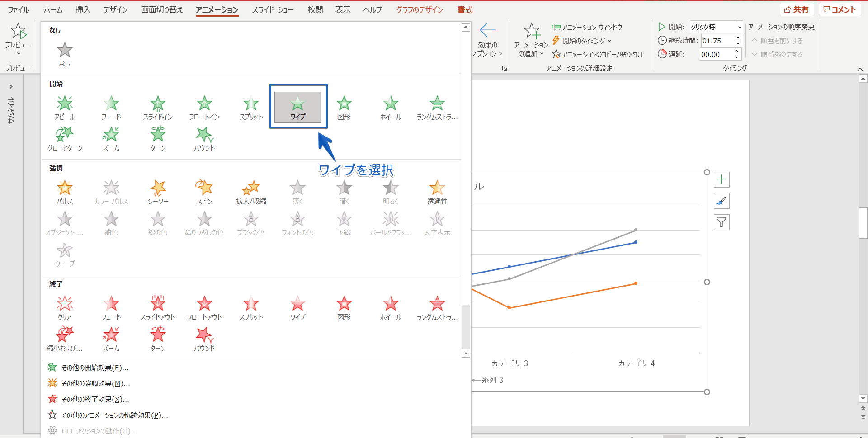Screen dimensions: 868x438
Task: Apply the シーソー emphasis effect
Action: (x=158, y=192)
